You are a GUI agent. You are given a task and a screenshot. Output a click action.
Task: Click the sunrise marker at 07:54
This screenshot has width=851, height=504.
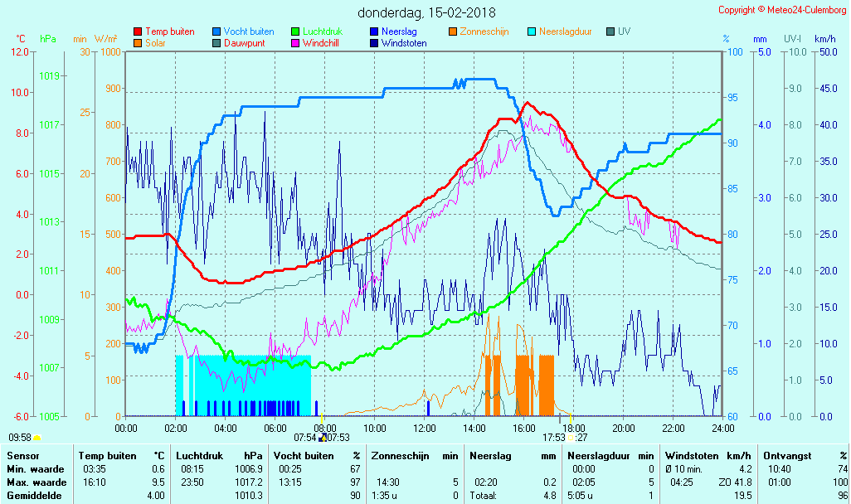[322, 437]
